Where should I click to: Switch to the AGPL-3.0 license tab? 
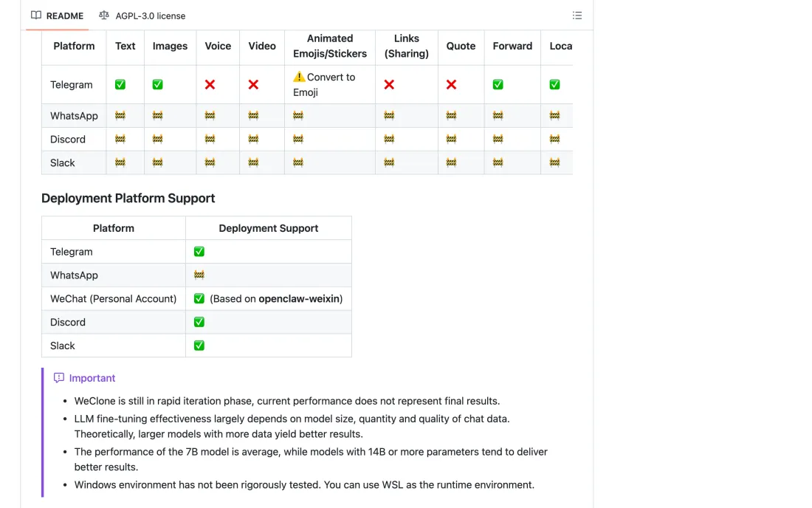[x=142, y=16]
